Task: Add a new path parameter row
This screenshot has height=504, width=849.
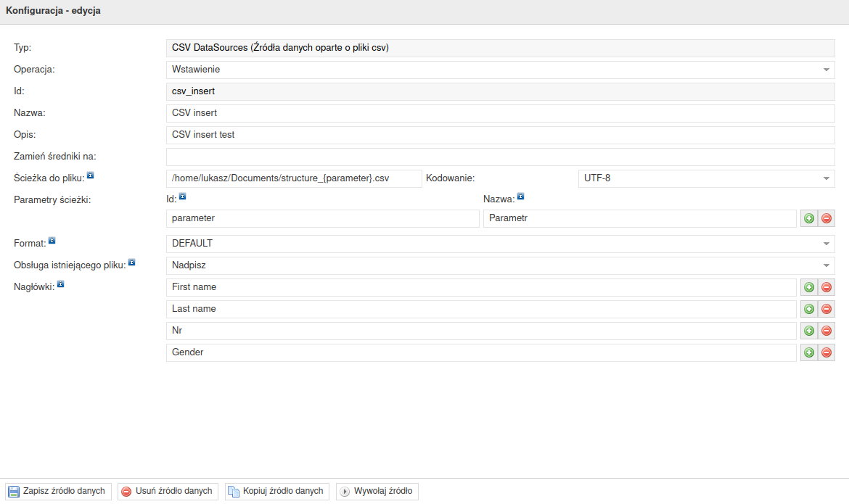Action: click(808, 218)
